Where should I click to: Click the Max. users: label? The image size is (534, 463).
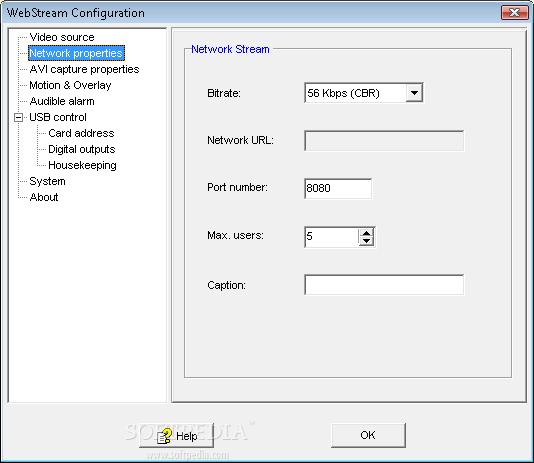[235, 235]
